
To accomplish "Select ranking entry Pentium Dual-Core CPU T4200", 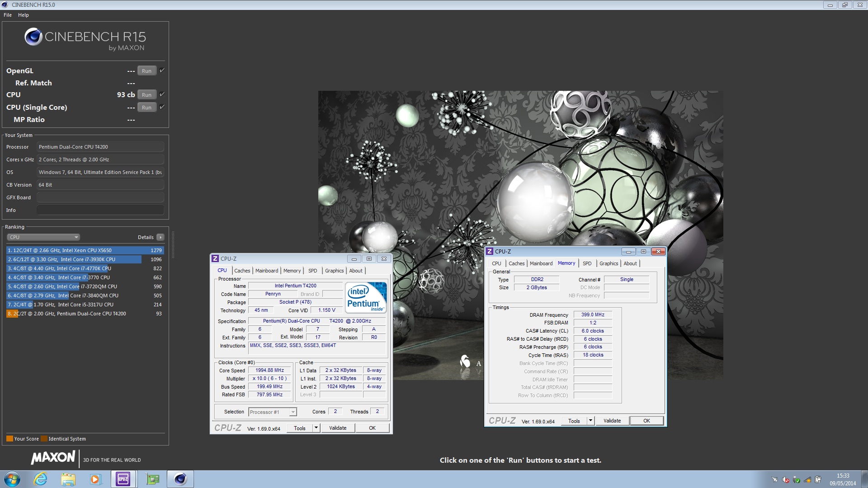I will click(85, 314).
